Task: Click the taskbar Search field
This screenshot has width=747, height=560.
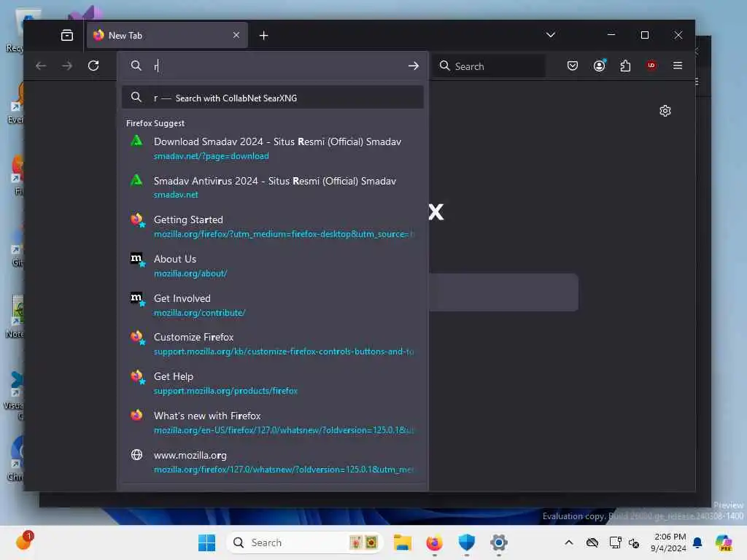Action: click(305, 542)
